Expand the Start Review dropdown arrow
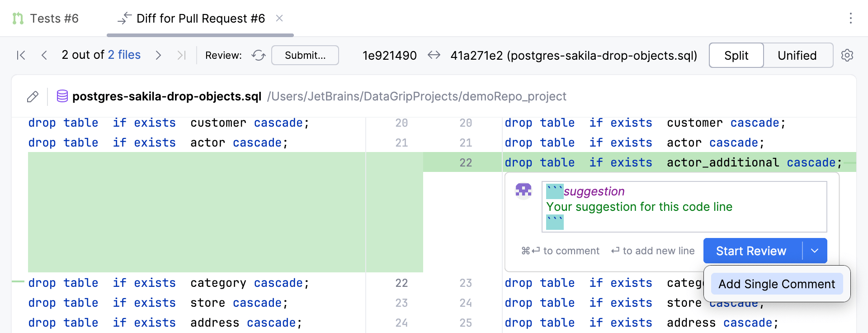 point(815,251)
